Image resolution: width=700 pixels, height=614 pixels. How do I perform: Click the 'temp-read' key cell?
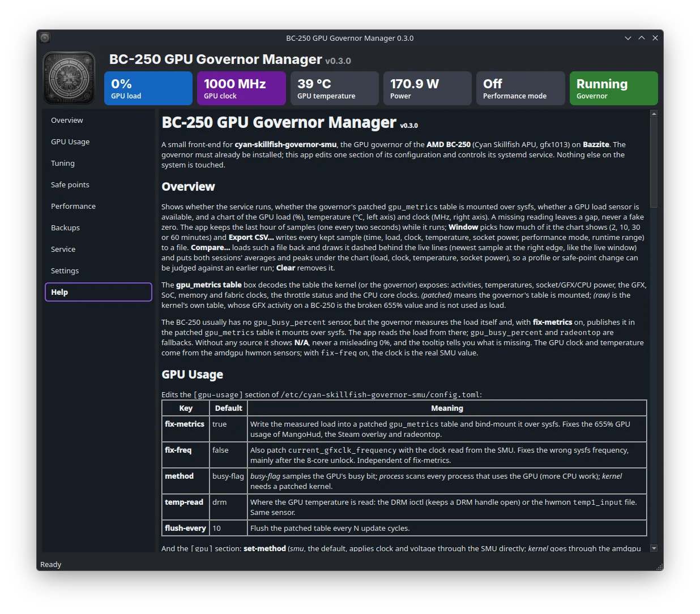[x=186, y=507]
